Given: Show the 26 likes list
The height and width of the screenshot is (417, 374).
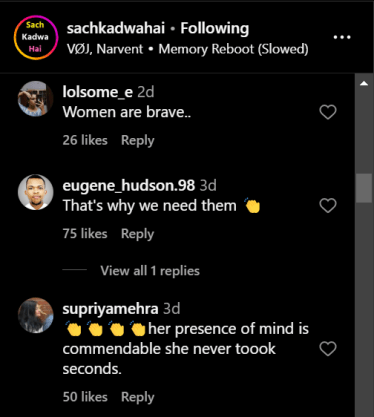Looking at the screenshot, I should coord(85,140).
